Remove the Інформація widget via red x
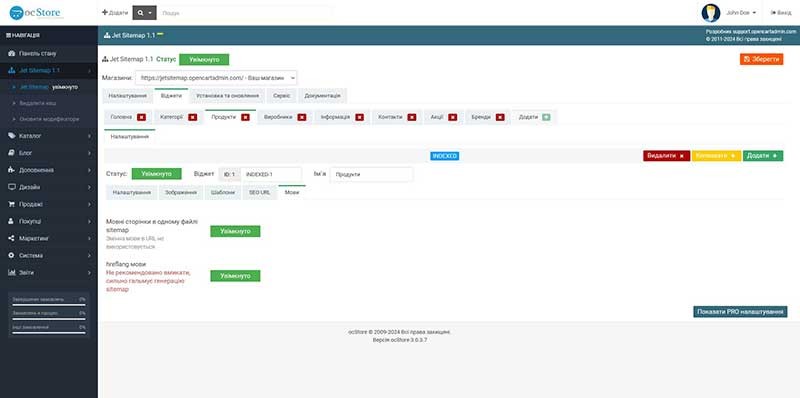The height and width of the screenshot is (398, 800). point(360,117)
